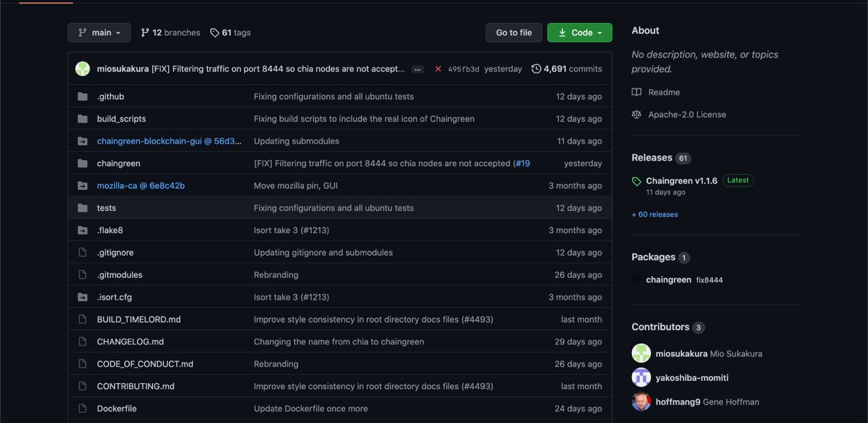View the 12 branches link
The width and height of the screenshot is (868, 423).
click(170, 33)
